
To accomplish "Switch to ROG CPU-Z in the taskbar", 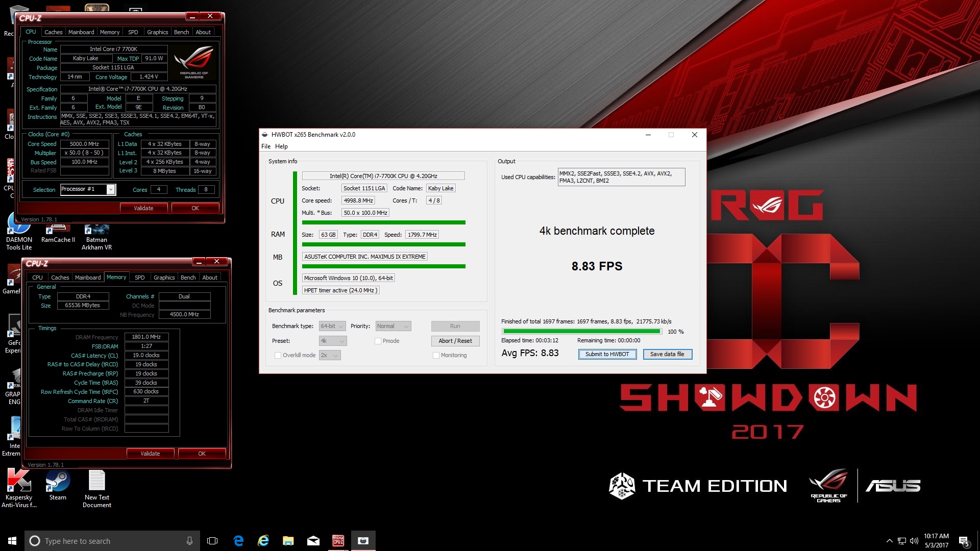I will click(x=338, y=541).
